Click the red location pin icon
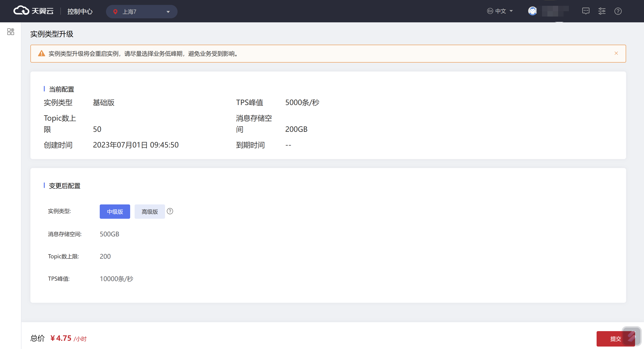 pos(115,12)
